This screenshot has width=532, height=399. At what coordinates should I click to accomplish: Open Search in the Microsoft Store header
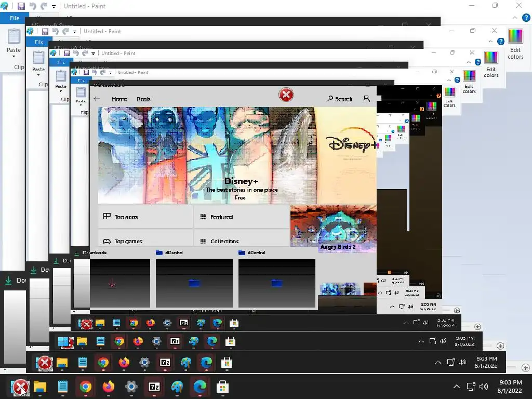[x=339, y=99]
